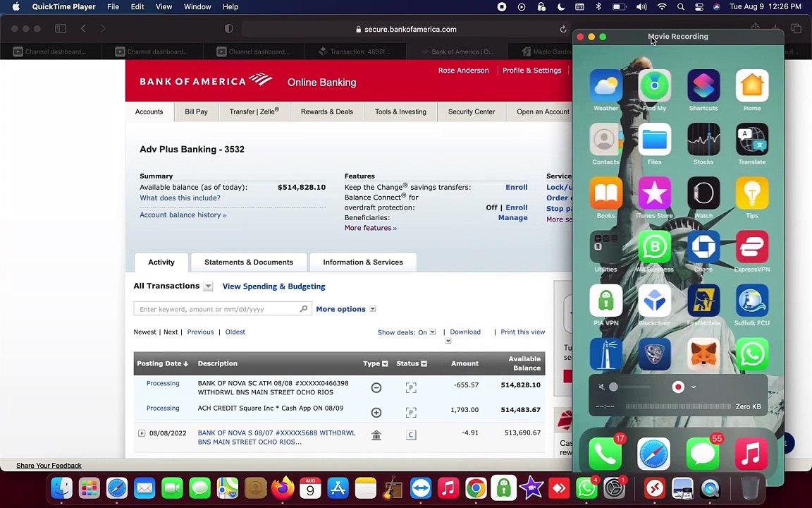Tap the Music icon in the iPhone dock
Image resolution: width=812 pixels, height=508 pixels.
click(751, 454)
